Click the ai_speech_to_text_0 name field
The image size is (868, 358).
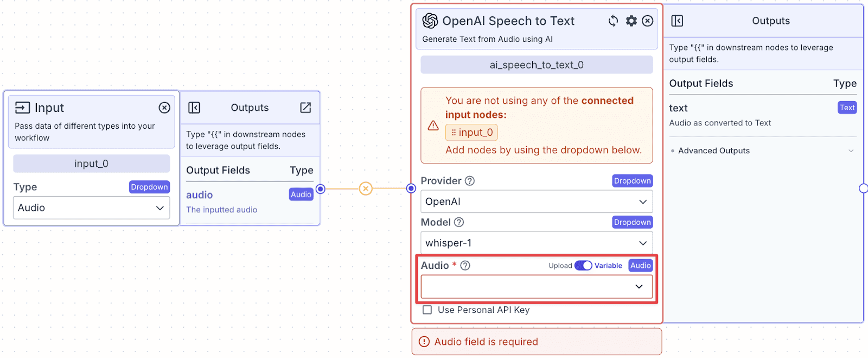[537, 65]
